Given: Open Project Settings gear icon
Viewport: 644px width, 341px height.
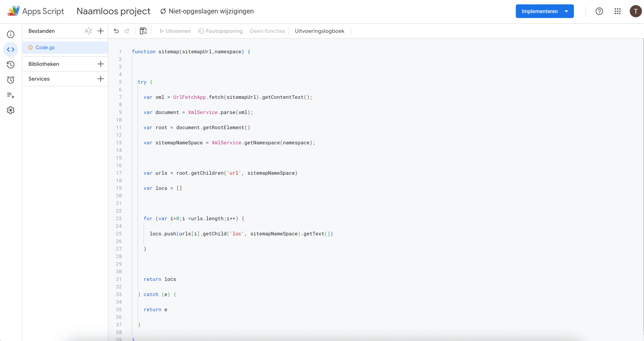Looking at the screenshot, I should (11, 110).
